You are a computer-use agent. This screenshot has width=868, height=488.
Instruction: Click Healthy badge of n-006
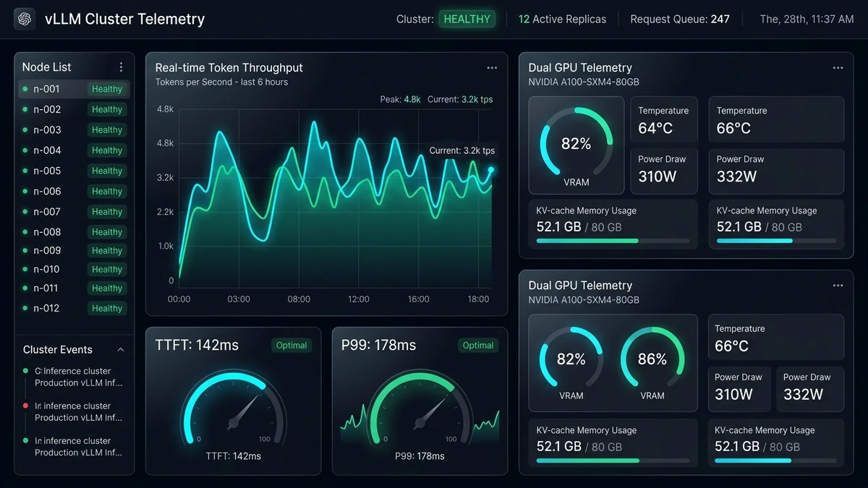pyautogui.click(x=107, y=191)
